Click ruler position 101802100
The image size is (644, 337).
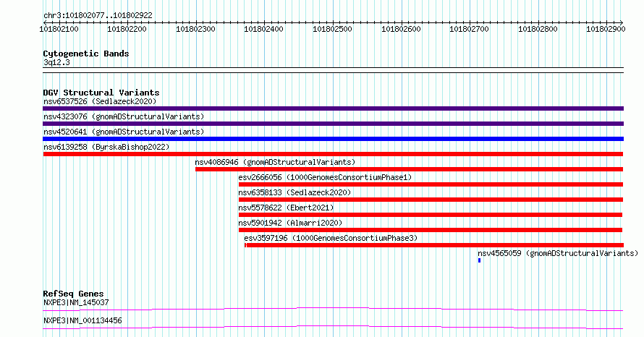(59, 29)
